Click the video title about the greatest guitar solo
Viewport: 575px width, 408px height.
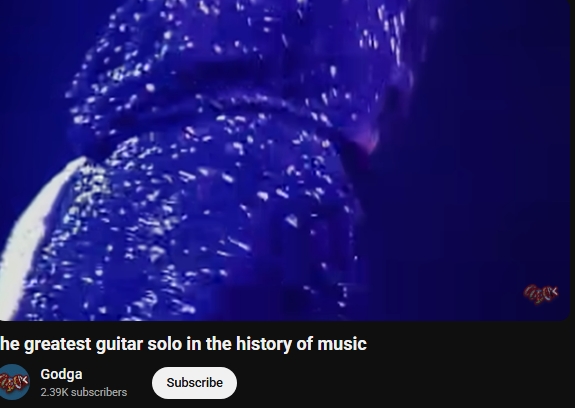(183, 344)
